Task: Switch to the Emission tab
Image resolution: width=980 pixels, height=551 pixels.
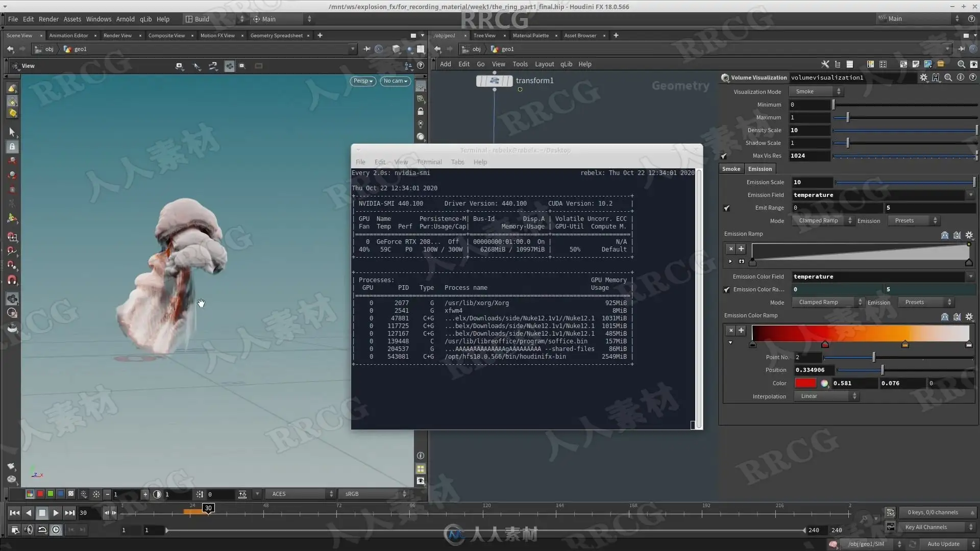Action: pyautogui.click(x=759, y=169)
